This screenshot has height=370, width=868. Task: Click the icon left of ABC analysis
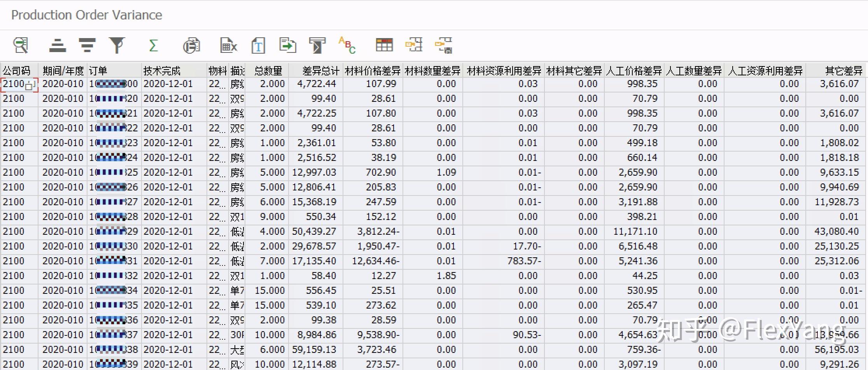coord(317,45)
